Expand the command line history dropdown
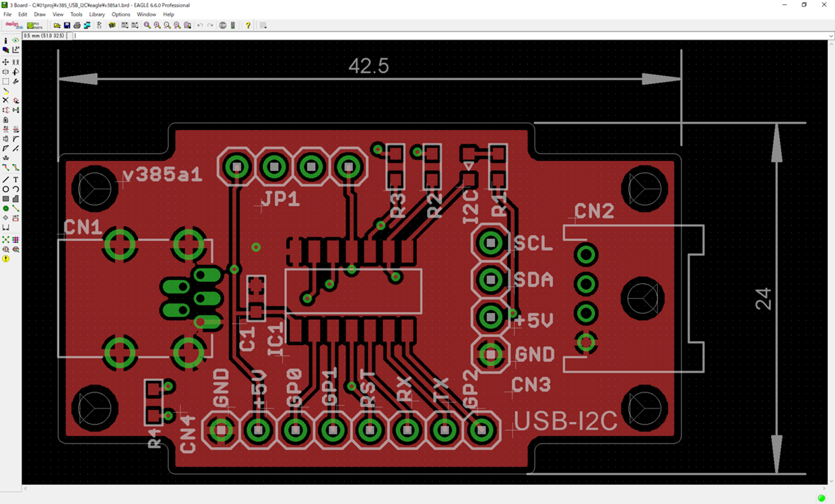 point(831,36)
